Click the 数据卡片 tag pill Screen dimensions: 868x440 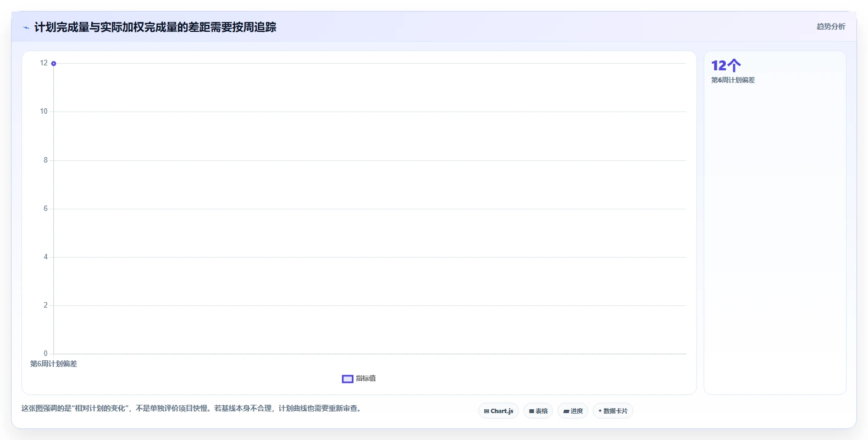(613, 411)
